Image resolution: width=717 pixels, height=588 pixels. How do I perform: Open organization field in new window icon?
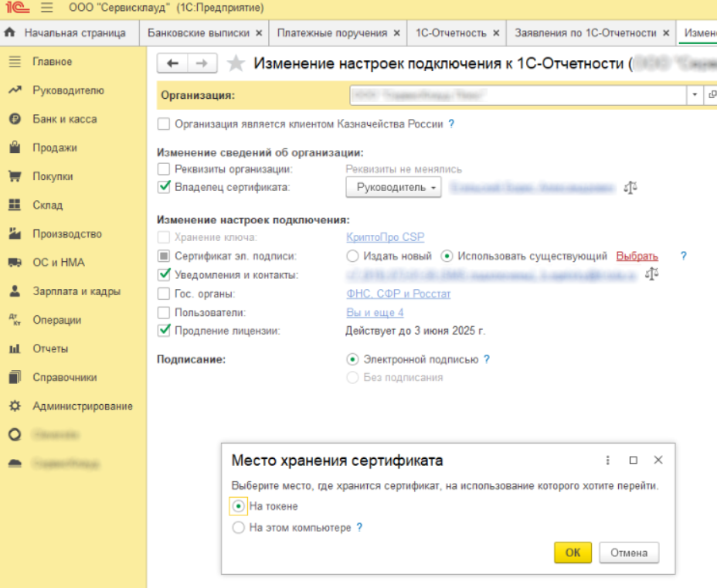[x=712, y=94]
